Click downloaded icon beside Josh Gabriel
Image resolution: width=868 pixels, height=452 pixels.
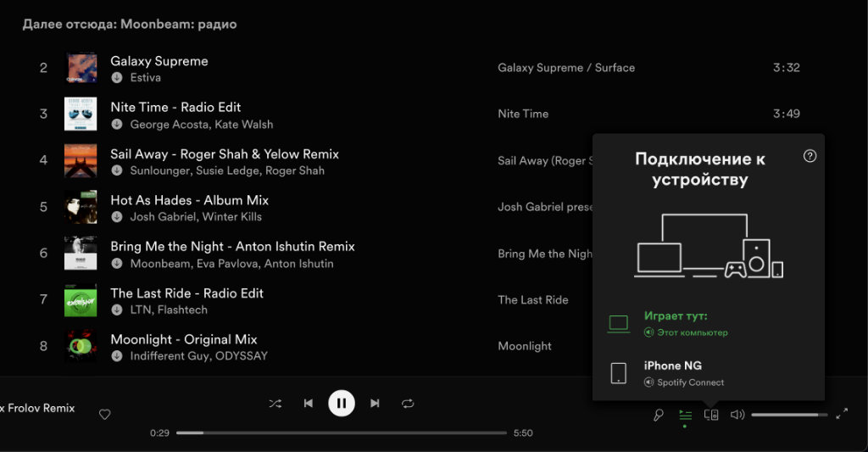(x=117, y=217)
